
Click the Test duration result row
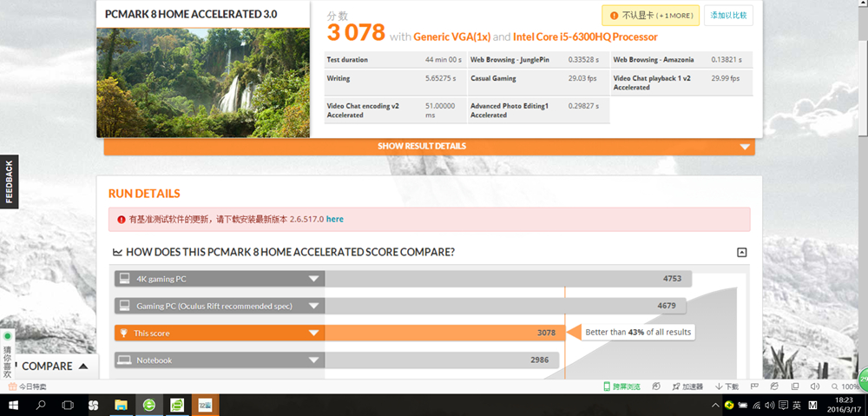point(395,60)
